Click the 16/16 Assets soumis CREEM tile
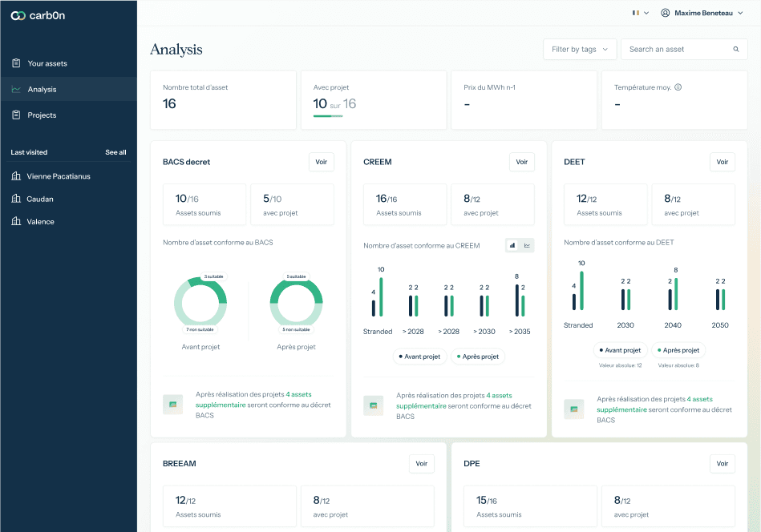The image size is (761, 532). (x=405, y=204)
